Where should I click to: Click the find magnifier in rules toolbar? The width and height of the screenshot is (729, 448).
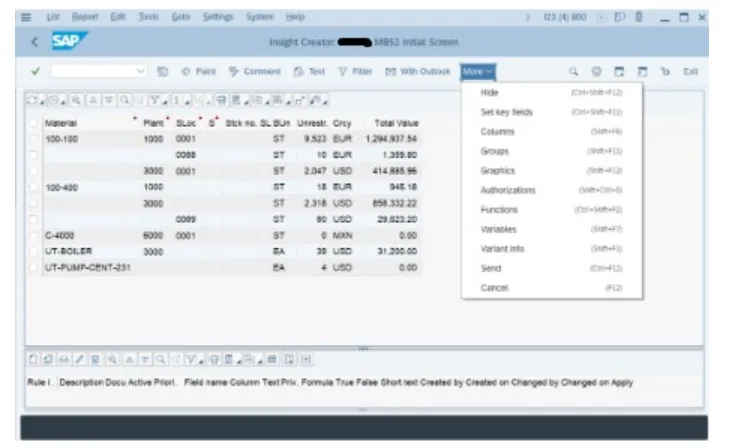pos(160,359)
